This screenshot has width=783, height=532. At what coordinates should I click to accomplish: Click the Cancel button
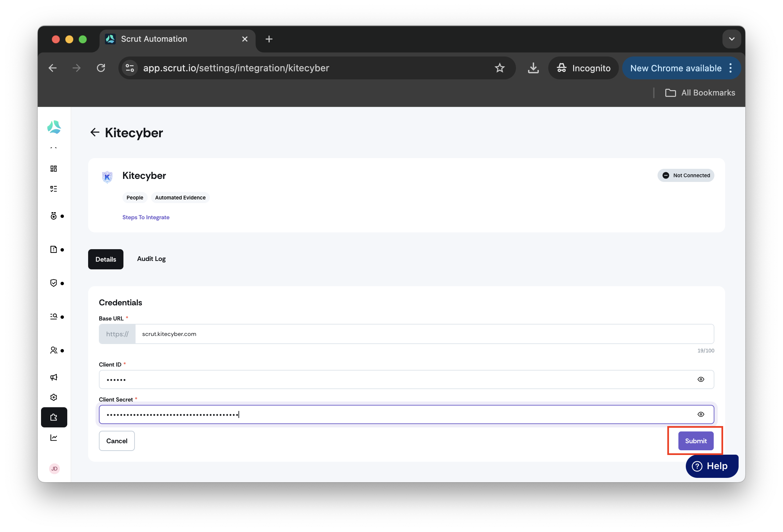click(x=117, y=441)
